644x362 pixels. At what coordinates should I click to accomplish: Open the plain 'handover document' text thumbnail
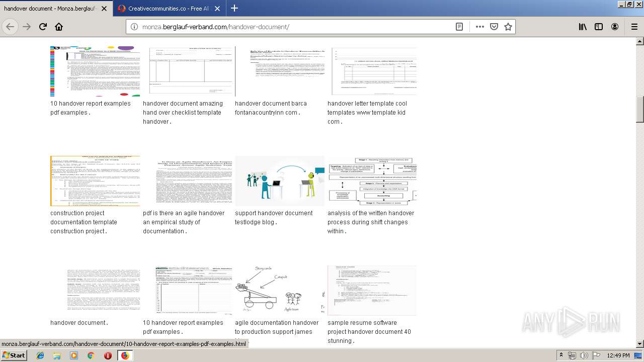[x=95, y=290]
